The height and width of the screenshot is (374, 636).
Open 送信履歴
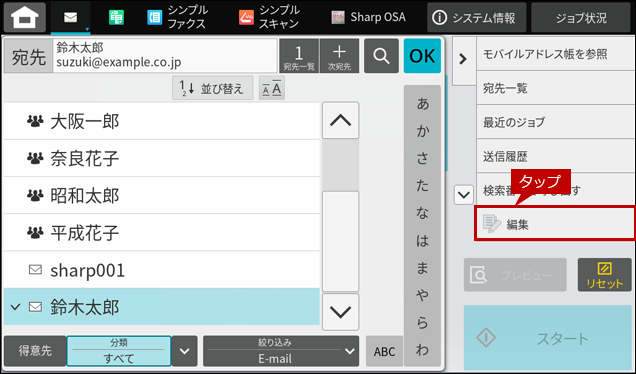[556, 156]
